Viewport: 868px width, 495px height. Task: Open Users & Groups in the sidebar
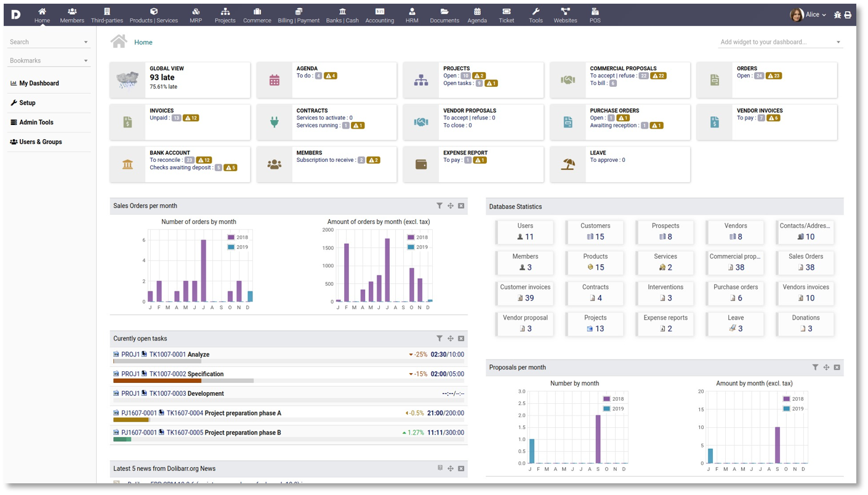click(x=36, y=142)
